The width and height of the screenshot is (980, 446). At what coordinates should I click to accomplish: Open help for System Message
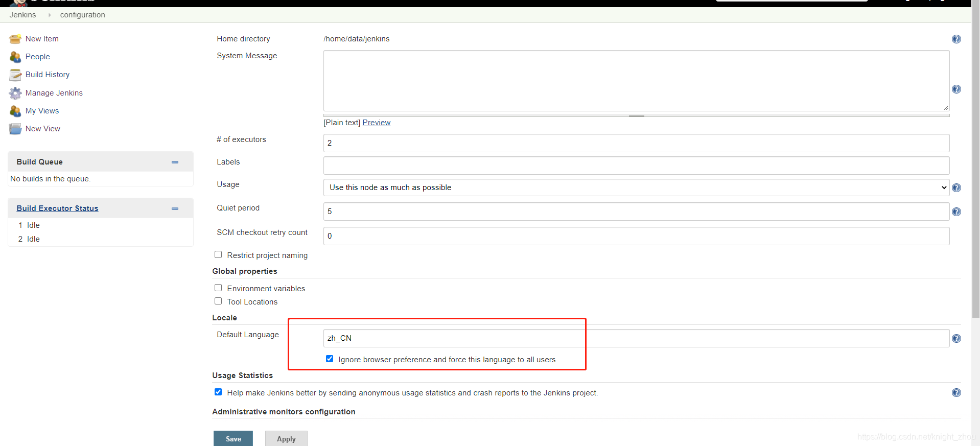pos(956,89)
